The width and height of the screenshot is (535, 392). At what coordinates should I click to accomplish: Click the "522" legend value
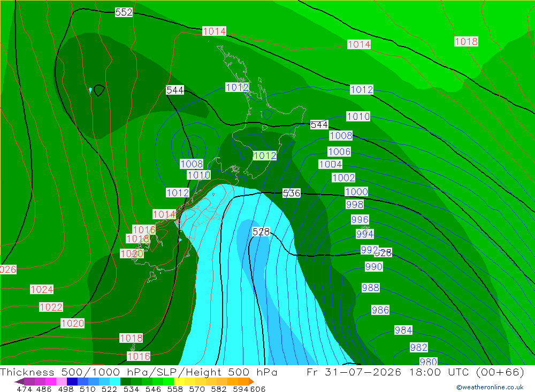pos(109,389)
